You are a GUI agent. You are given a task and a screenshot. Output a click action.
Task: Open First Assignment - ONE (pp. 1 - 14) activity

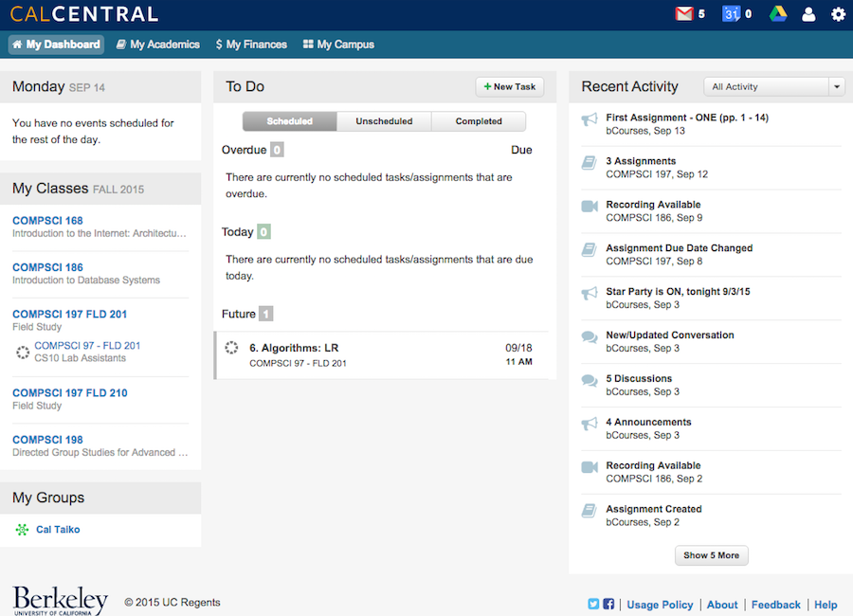pyautogui.click(x=712, y=124)
